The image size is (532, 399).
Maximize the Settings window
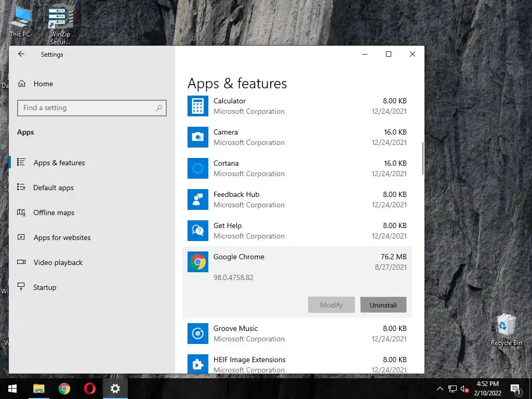tap(389, 54)
